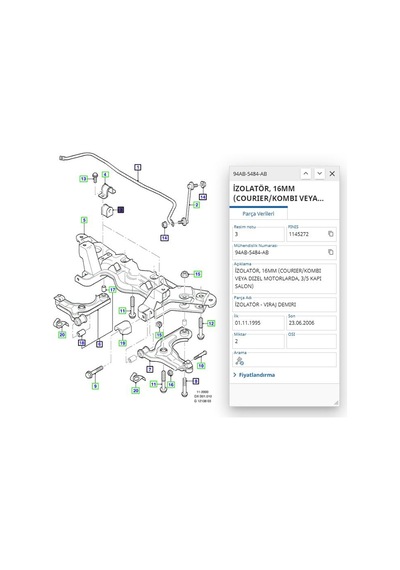Select callout 15 beside the top nut on subframe
Image resolution: width=400 pixels, height=570 pixels.
click(x=197, y=274)
